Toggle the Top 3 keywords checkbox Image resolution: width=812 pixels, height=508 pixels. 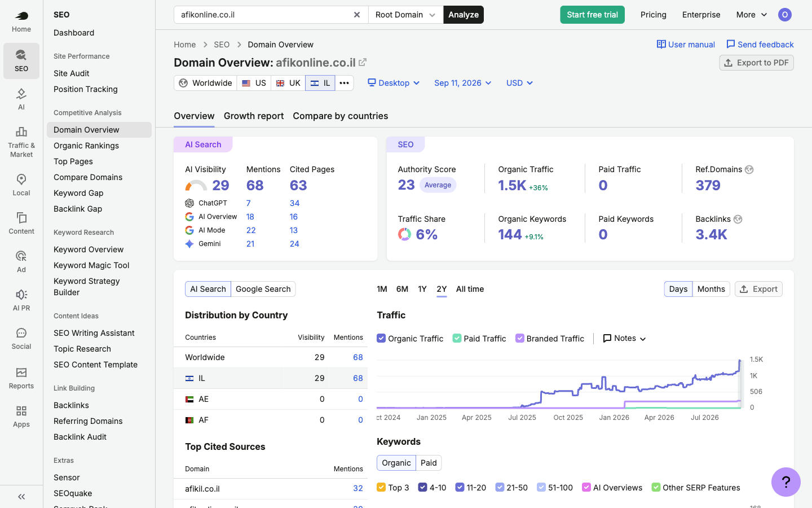(381, 488)
